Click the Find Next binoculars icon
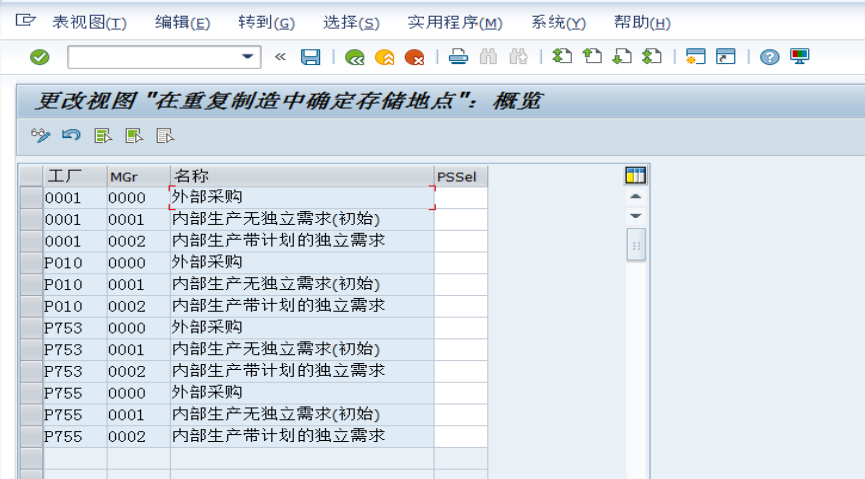The image size is (865, 479). point(519,57)
